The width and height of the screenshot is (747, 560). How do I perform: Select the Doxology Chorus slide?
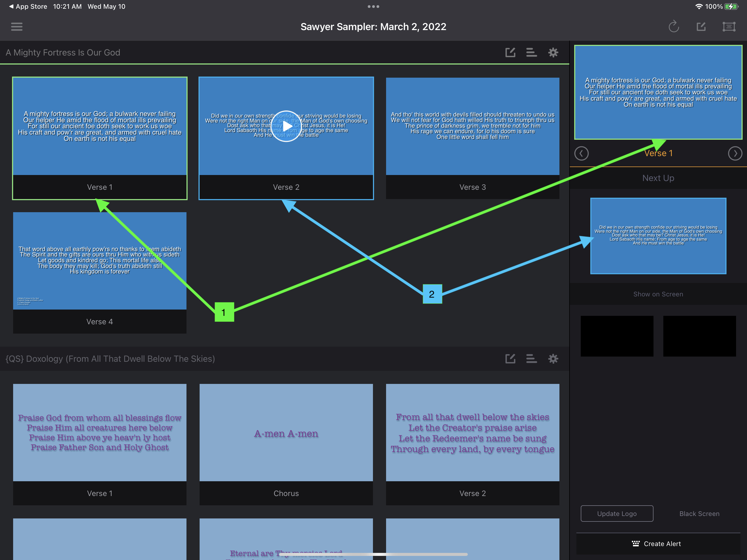[x=286, y=444]
